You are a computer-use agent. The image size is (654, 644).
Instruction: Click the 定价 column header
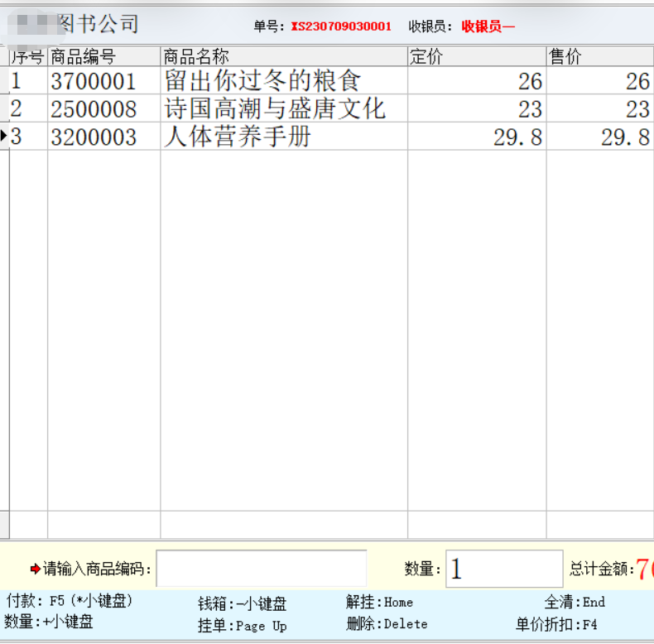point(477,56)
